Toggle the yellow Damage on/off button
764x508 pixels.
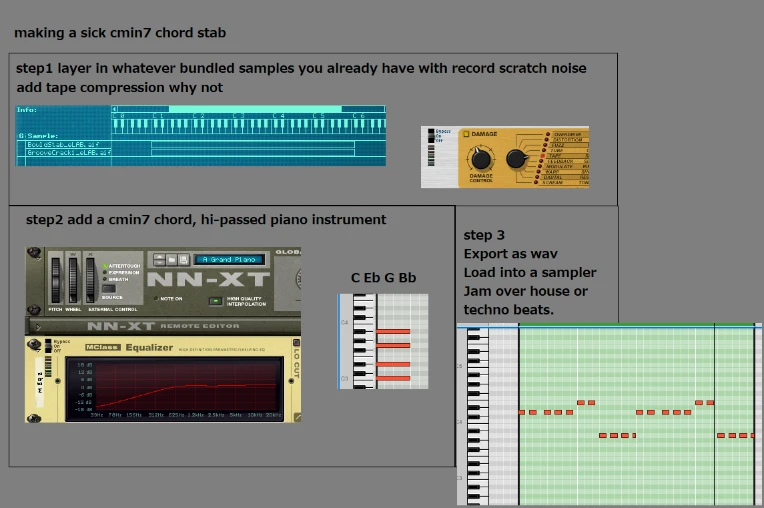coord(466,133)
